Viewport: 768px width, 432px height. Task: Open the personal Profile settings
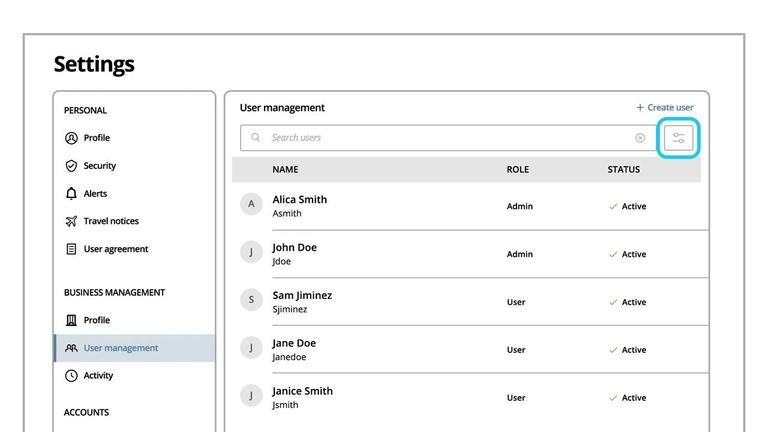click(x=96, y=138)
